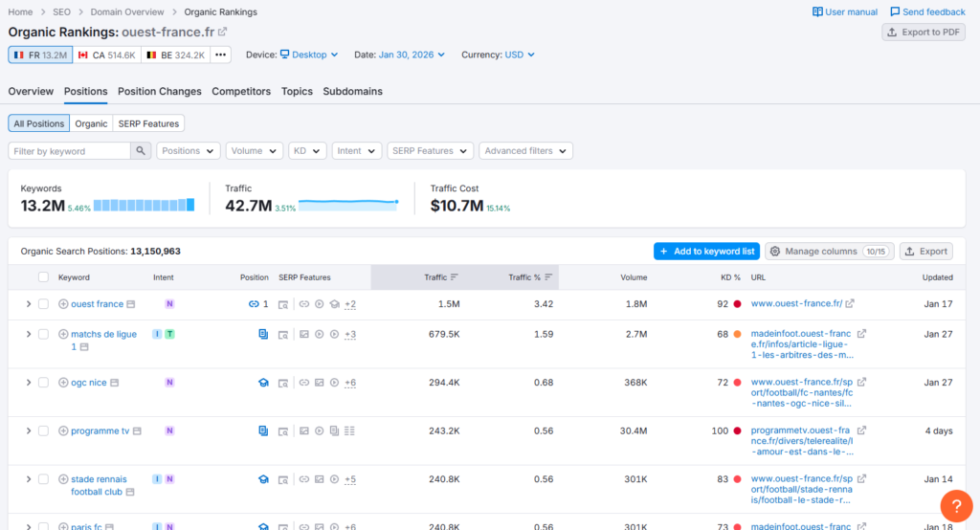Click the orange help question mark bubble
This screenshot has width=980, height=530.
tap(956, 506)
